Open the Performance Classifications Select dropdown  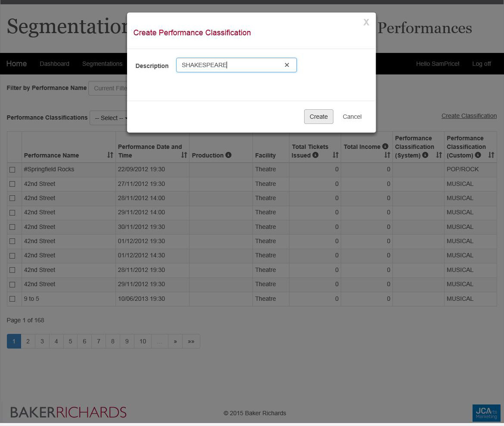pyautogui.click(x=108, y=118)
